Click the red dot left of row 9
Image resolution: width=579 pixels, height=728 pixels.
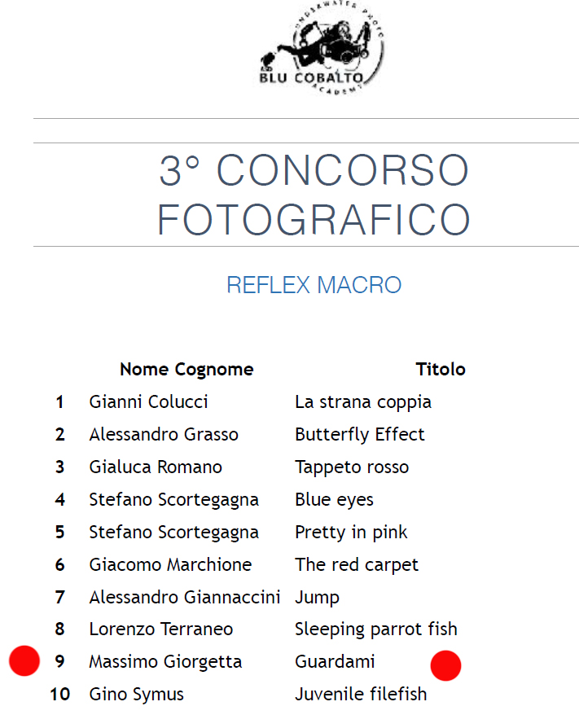coord(24,660)
